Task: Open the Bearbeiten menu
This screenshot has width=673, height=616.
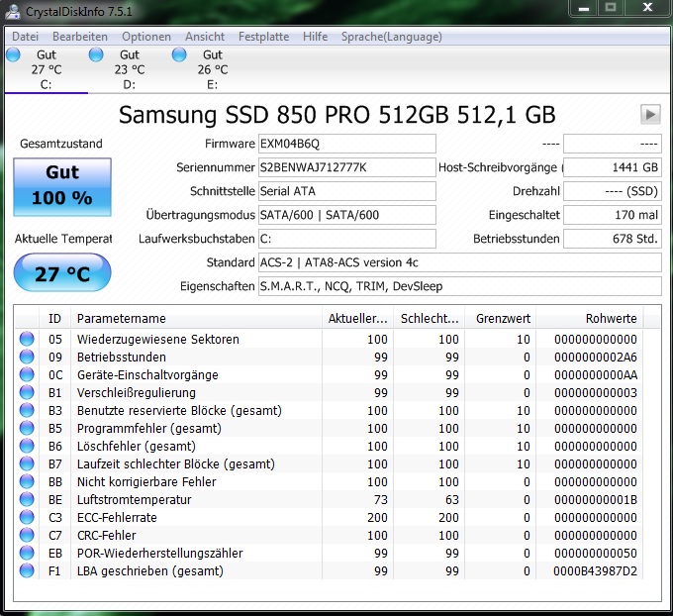Action: point(80,37)
